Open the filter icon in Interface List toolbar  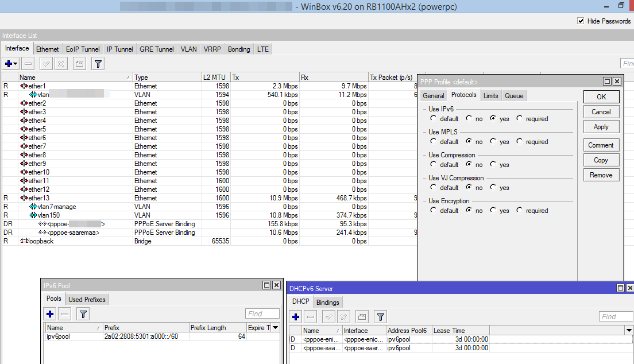98,64
